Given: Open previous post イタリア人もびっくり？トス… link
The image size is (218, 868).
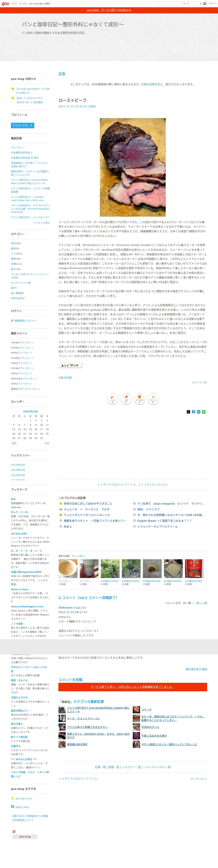Looking at the screenshot, I should tap(119, 485).
